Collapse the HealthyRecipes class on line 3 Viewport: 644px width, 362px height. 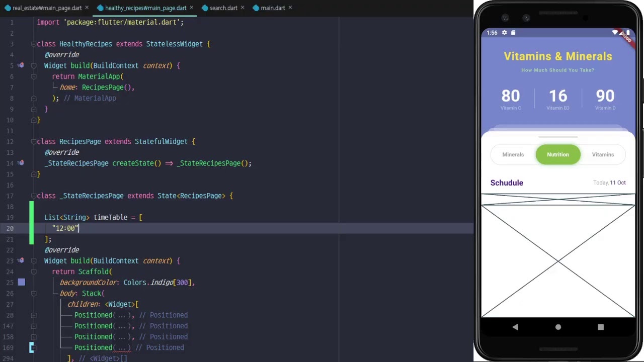[x=33, y=44]
